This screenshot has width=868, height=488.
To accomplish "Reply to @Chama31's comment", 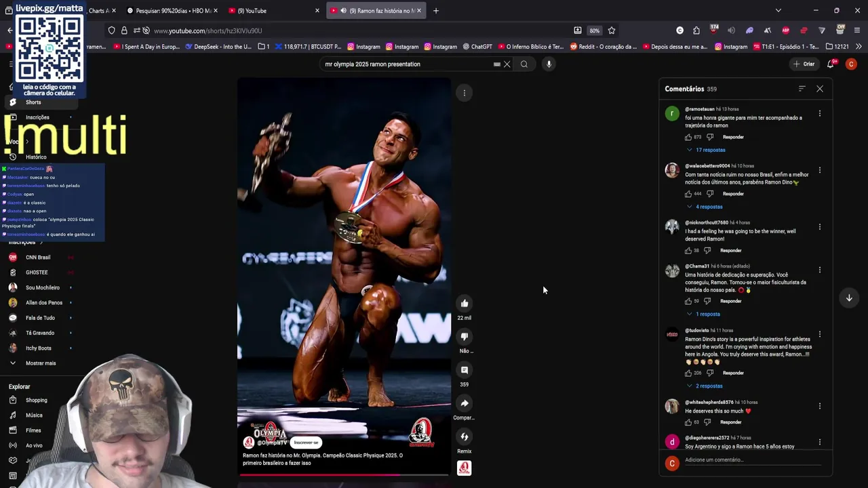I will (x=730, y=301).
